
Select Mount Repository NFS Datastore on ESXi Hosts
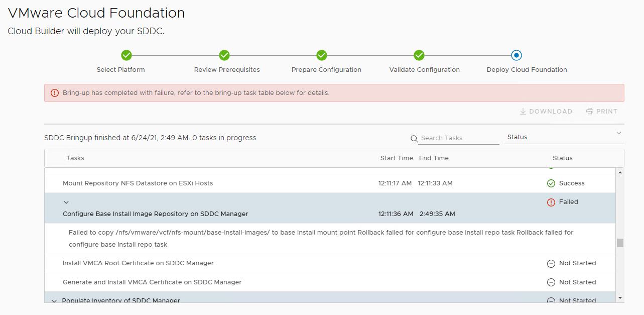[138, 183]
